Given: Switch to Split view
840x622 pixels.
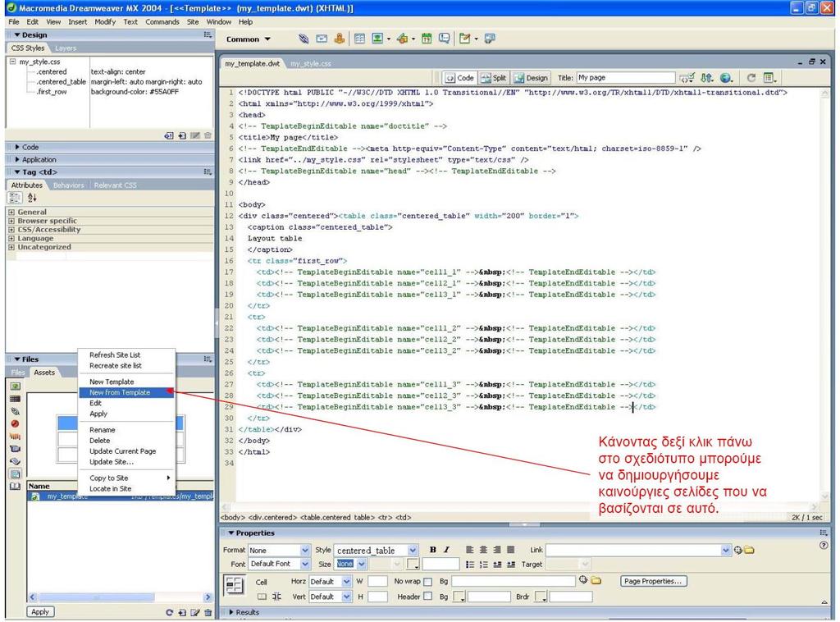Looking at the screenshot, I should [x=493, y=78].
